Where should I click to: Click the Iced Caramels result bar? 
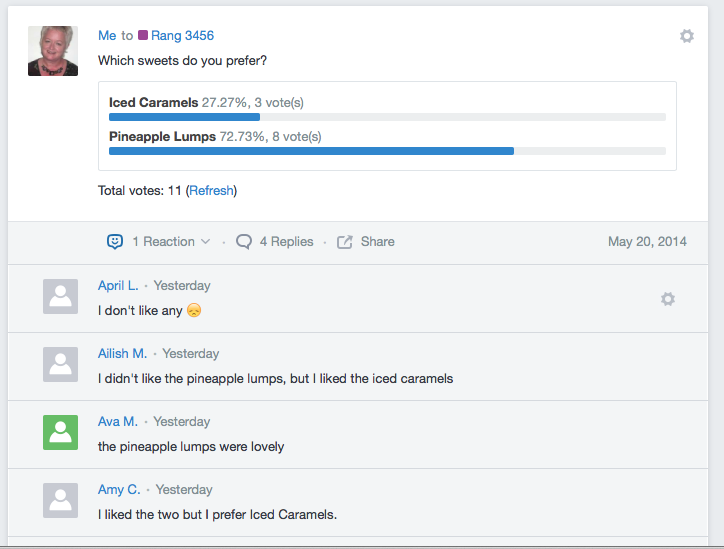[387, 117]
